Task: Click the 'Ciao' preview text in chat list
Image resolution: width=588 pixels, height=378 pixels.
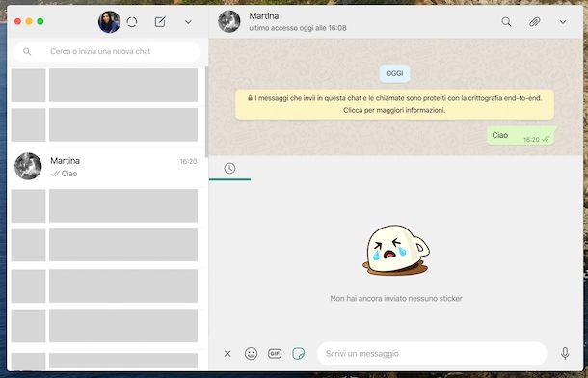Action: [x=69, y=174]
